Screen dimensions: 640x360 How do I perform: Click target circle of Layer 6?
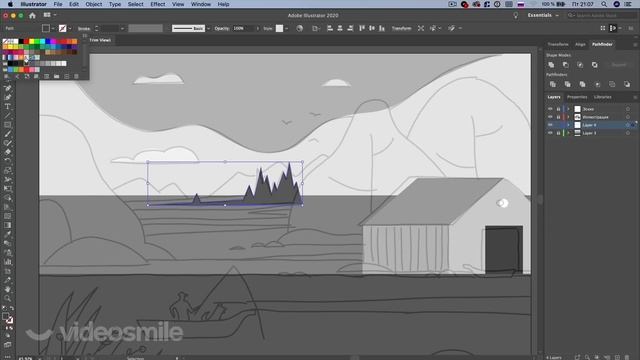(628, 125)
